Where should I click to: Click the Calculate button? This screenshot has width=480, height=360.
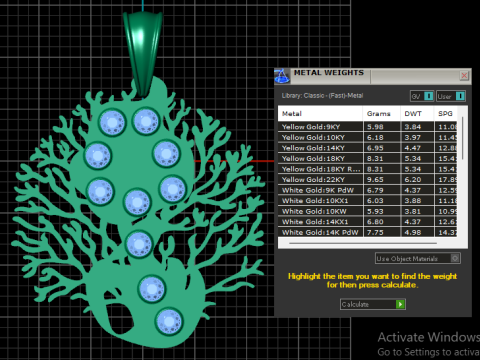pyautogui.click(x=373, y=304)
